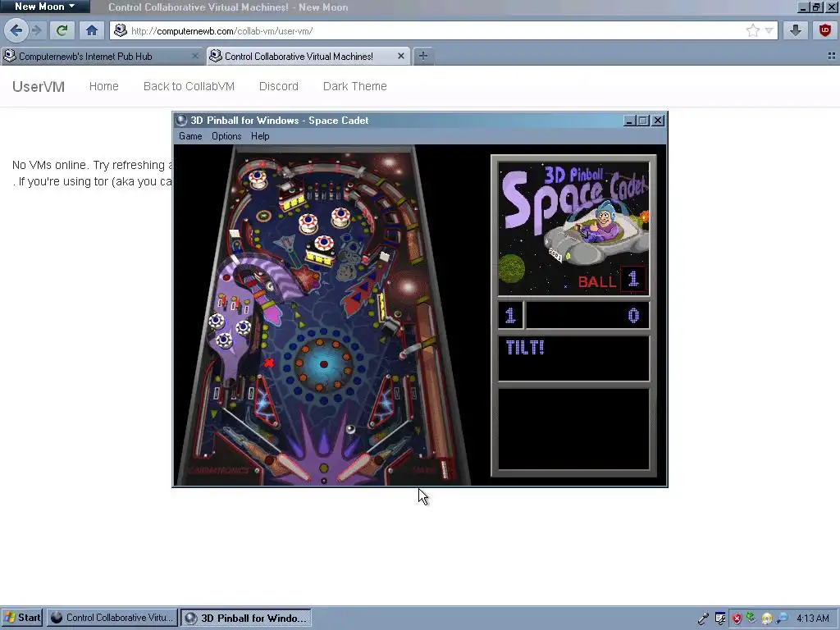Click the window-with-tools tray icon
Screen dimensions: 840x630
coord(720,619)
